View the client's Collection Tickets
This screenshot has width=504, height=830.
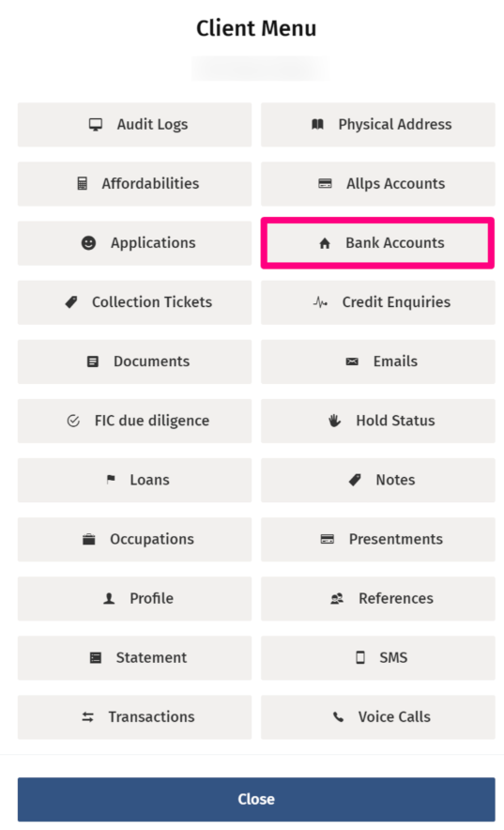pos(135,302)
